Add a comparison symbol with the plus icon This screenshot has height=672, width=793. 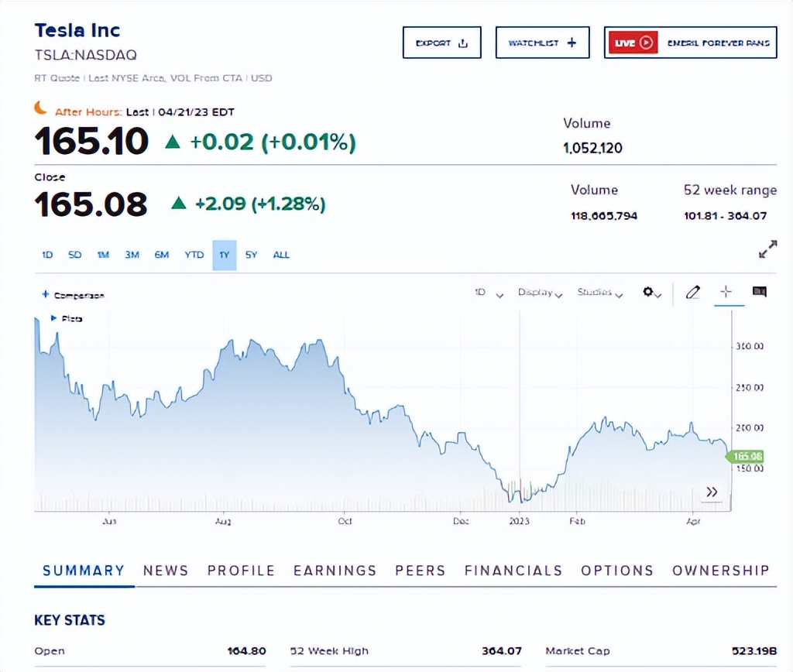(46, 295)
